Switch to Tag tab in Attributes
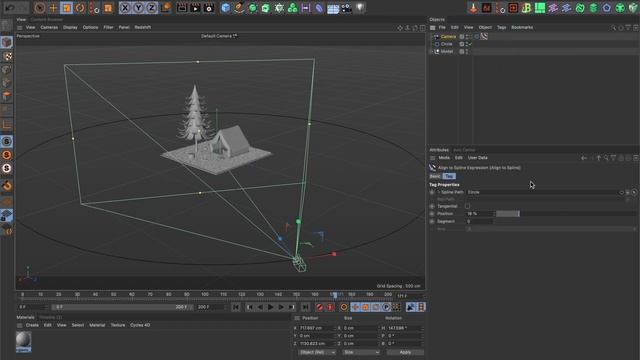The width and height of the screenshot is (640, 360). pos(449,176)
